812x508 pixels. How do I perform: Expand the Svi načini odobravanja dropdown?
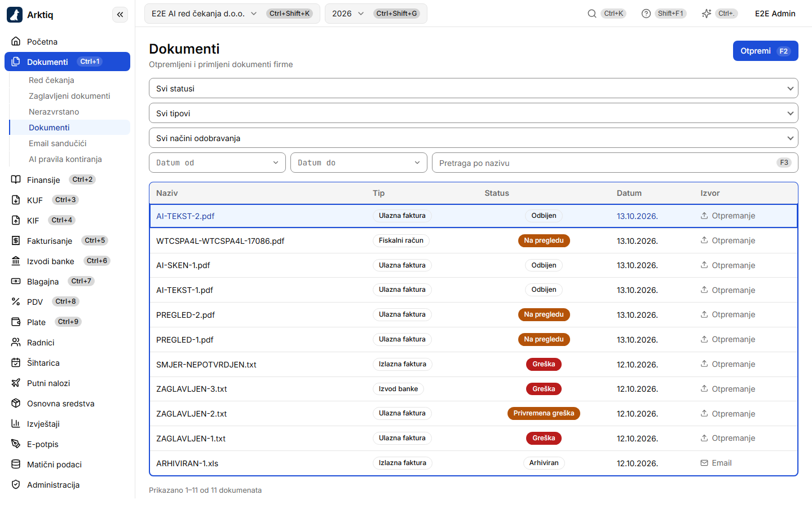[x=474, y=138]
